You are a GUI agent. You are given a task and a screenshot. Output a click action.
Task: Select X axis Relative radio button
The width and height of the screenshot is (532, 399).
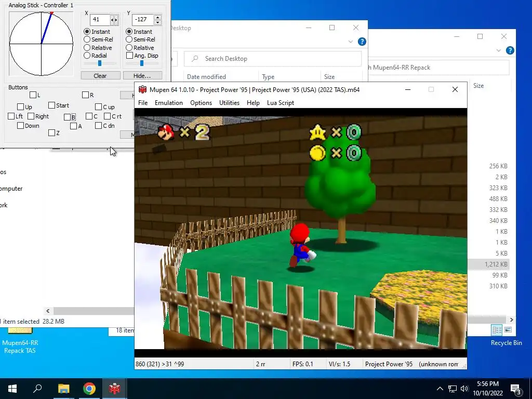87,48
